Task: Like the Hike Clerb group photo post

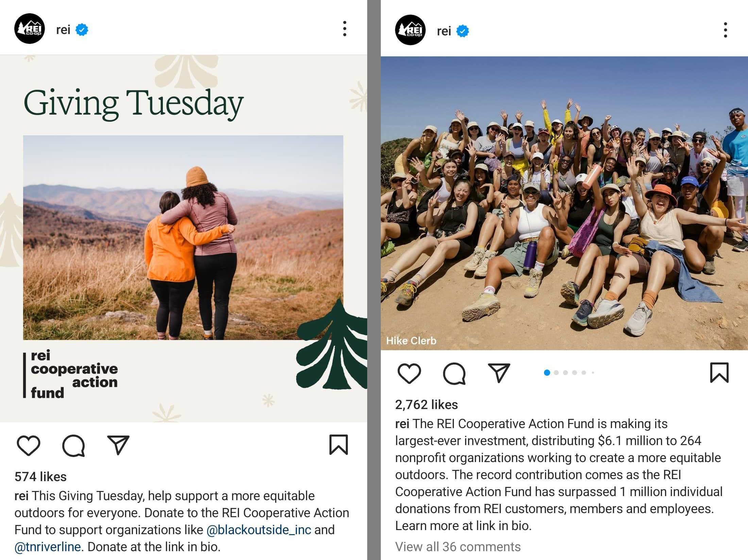Action: pyautogui.click(x=409, y=373)
